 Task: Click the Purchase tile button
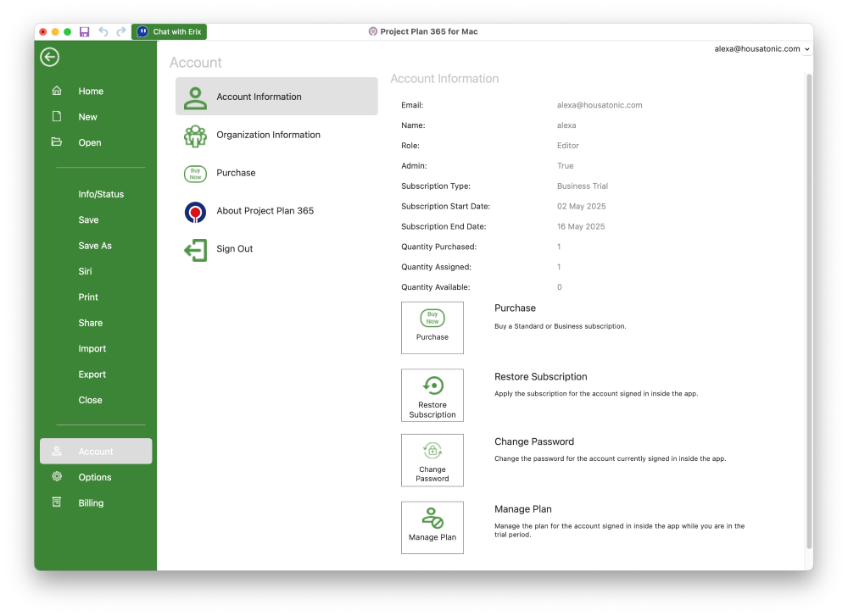click(x=432, y=327)
